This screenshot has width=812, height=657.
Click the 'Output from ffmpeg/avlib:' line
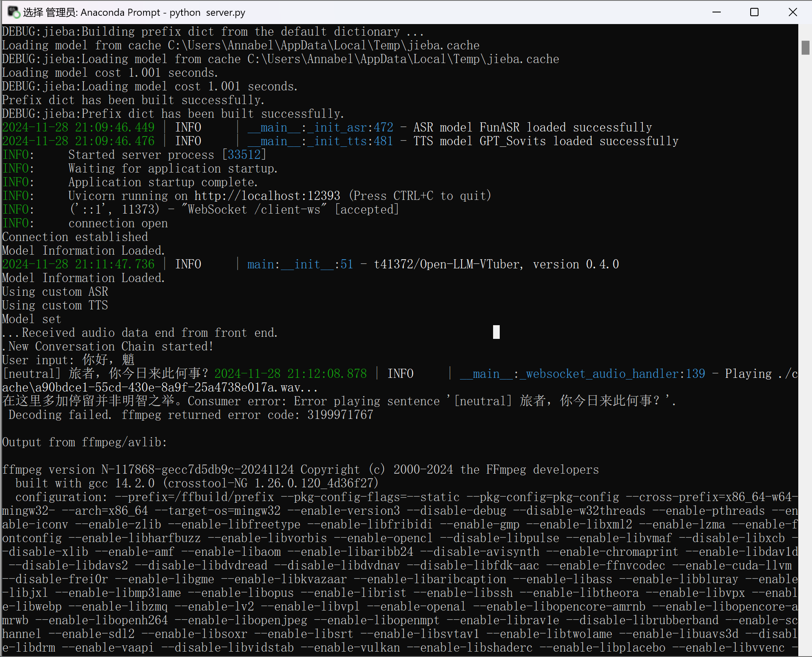[x=84, y=442]
